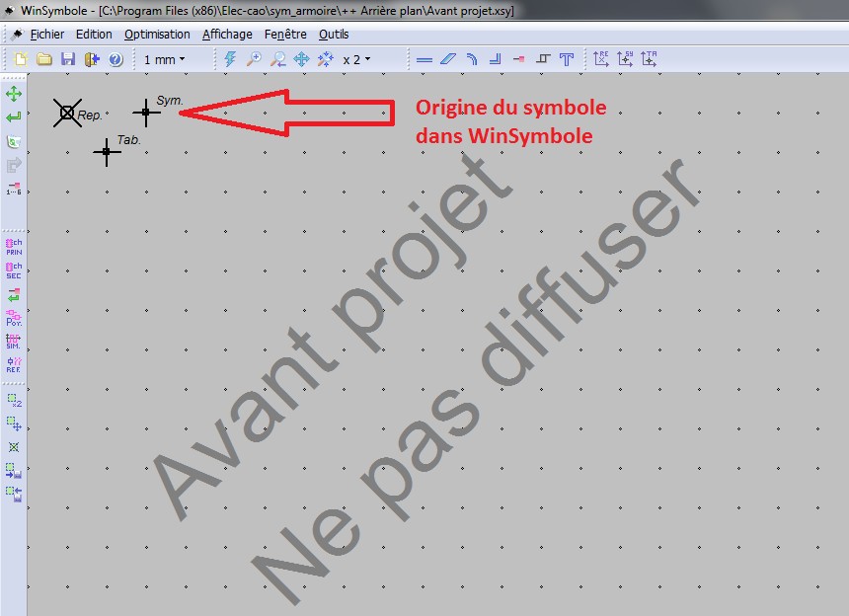Click the Zoom in magnifier icon

pyautogui.click(x=255, y=59)
